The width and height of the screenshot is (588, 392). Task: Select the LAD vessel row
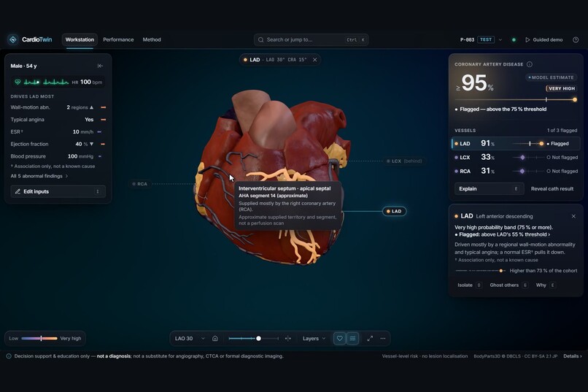516,144
